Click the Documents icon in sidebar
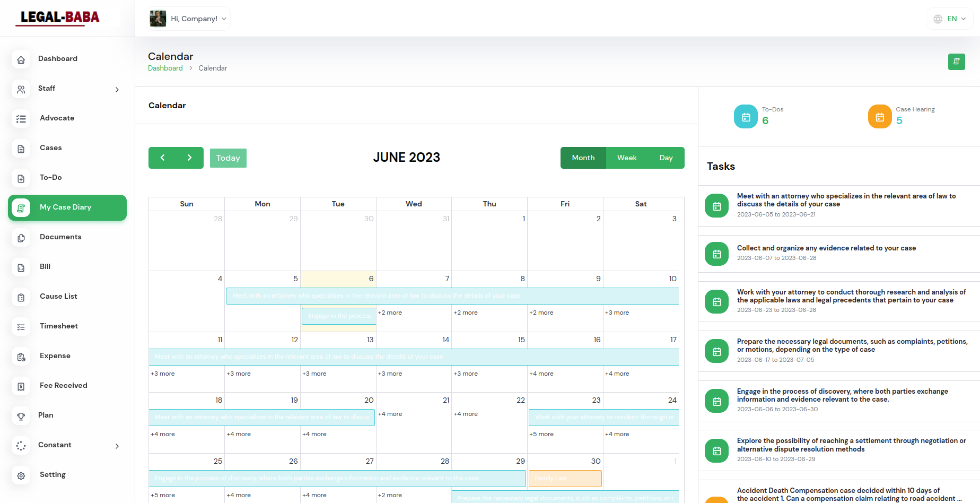The image size is (980, 503). tap(21, 238)
